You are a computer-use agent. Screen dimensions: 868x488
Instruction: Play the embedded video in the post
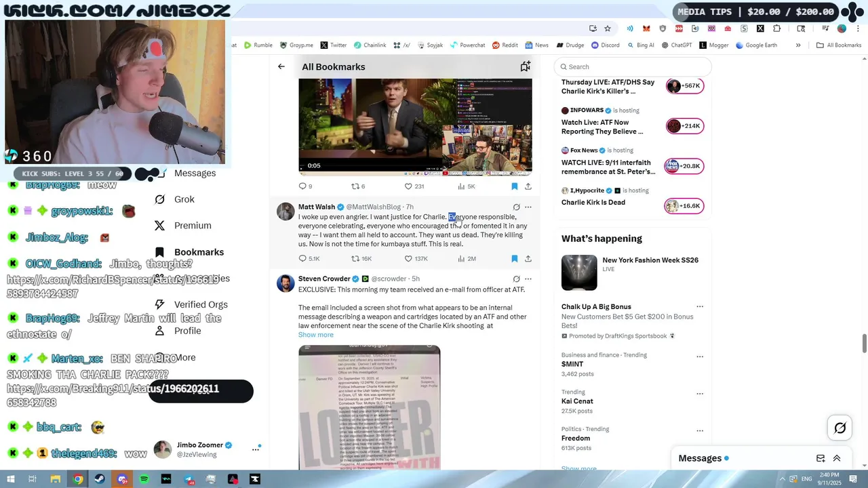[x=415, y=127]
